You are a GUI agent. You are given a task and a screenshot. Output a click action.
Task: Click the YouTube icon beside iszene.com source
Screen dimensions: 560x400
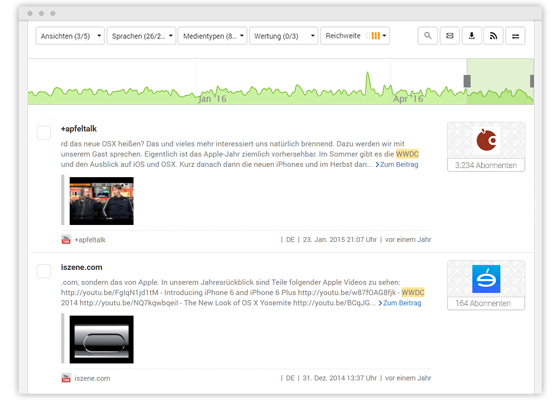click(66, 378)
